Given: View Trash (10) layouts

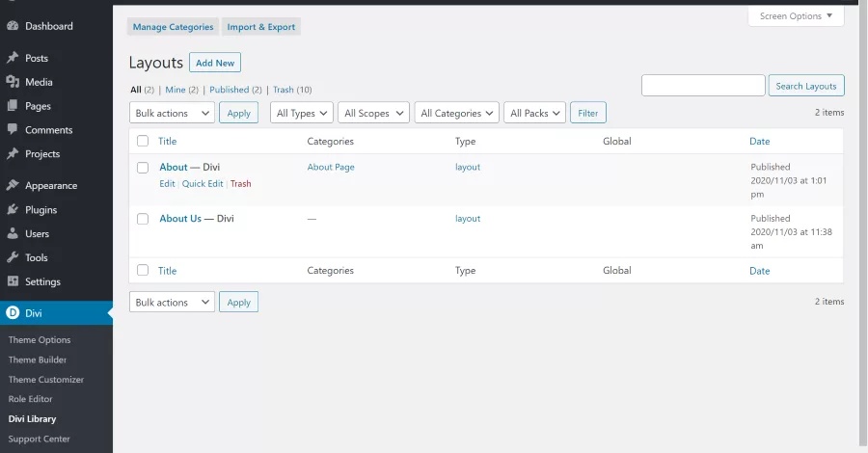Looking at the screenshot, I should [x=292, y=90].
